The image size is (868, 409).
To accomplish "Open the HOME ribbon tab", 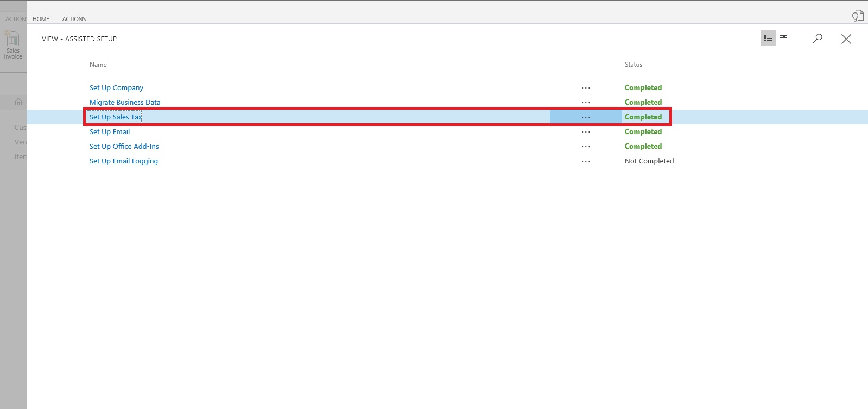I will tap(41, 19).
